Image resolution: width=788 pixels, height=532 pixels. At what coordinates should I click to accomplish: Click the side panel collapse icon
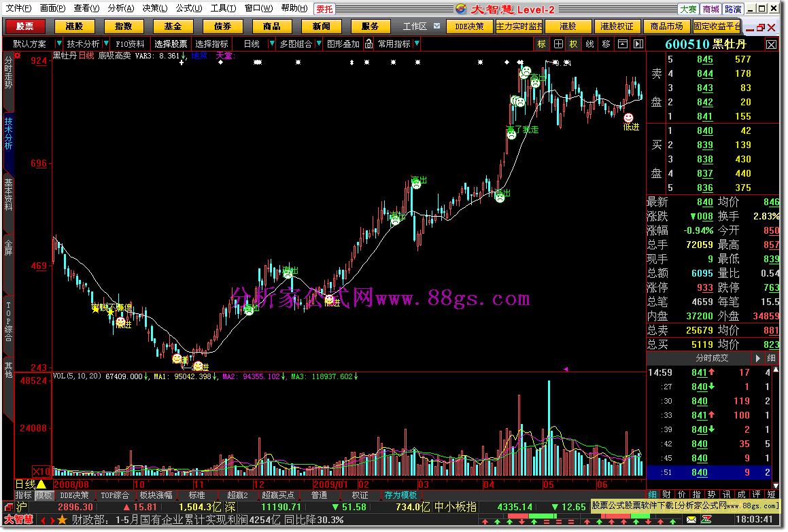coord(638,44)
